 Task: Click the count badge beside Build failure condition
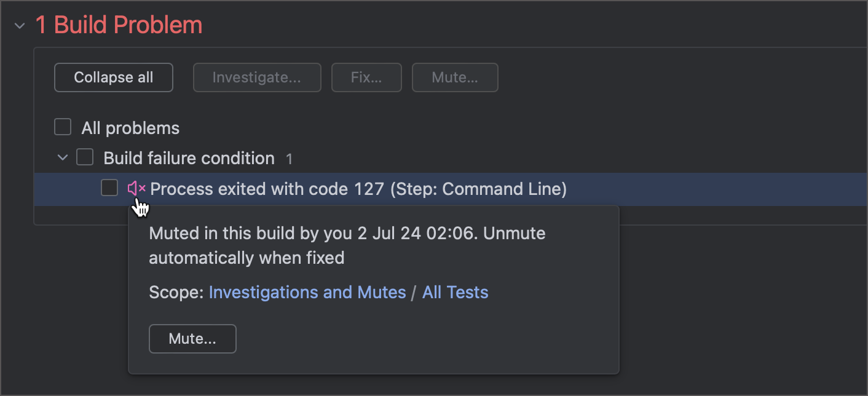click(x=290, y=159)
